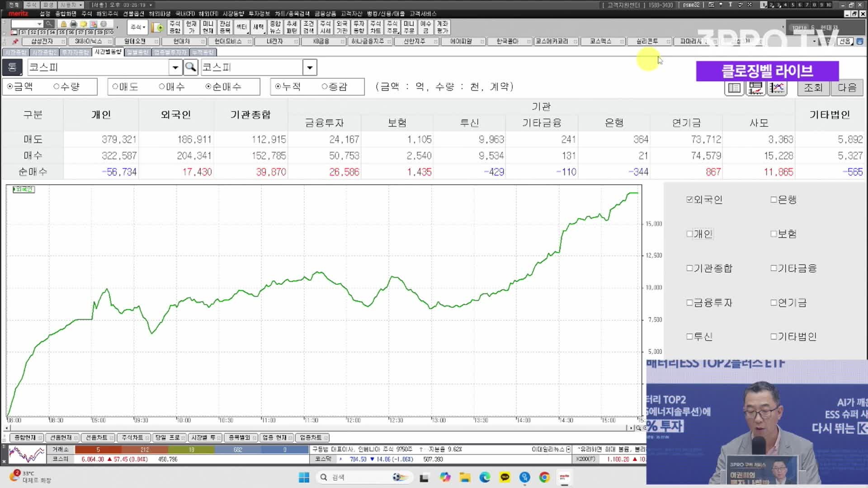
Task: Choose the 매도 radio option
Action: coord(125,87)
